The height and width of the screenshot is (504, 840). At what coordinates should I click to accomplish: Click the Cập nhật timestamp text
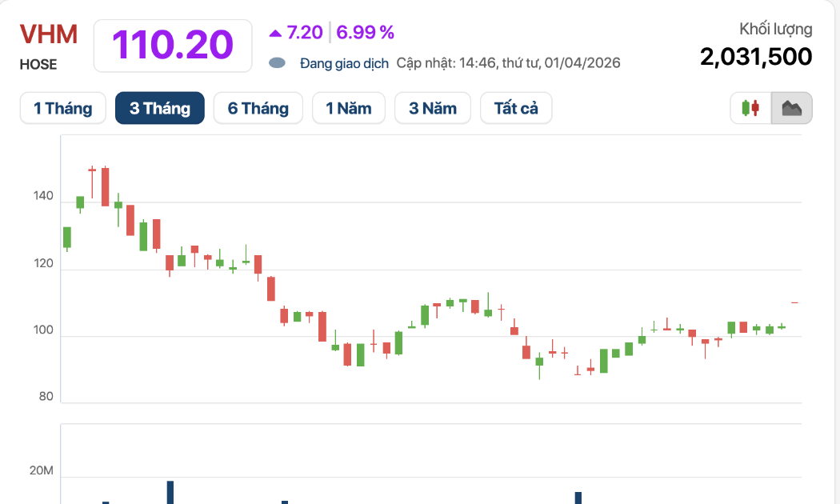509,63
